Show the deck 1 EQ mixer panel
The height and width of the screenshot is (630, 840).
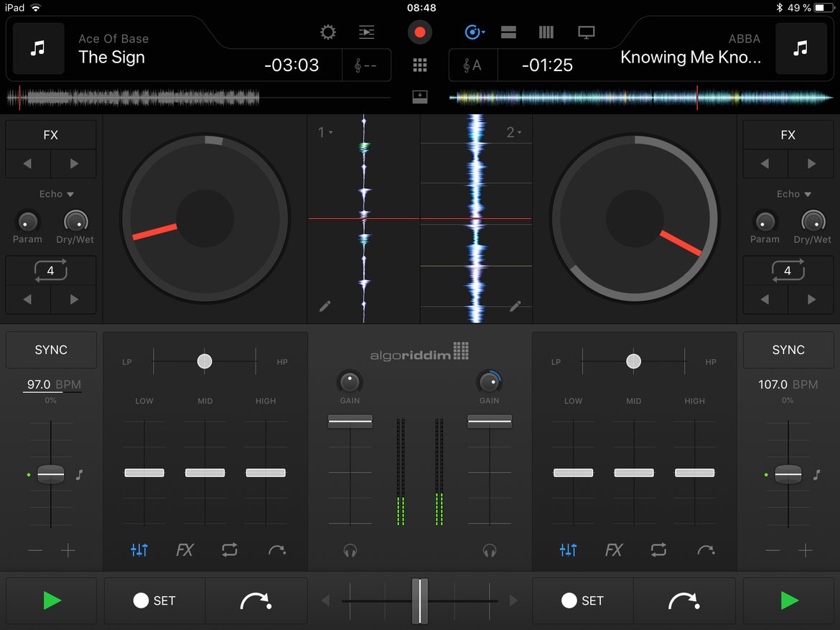point(139,550)
